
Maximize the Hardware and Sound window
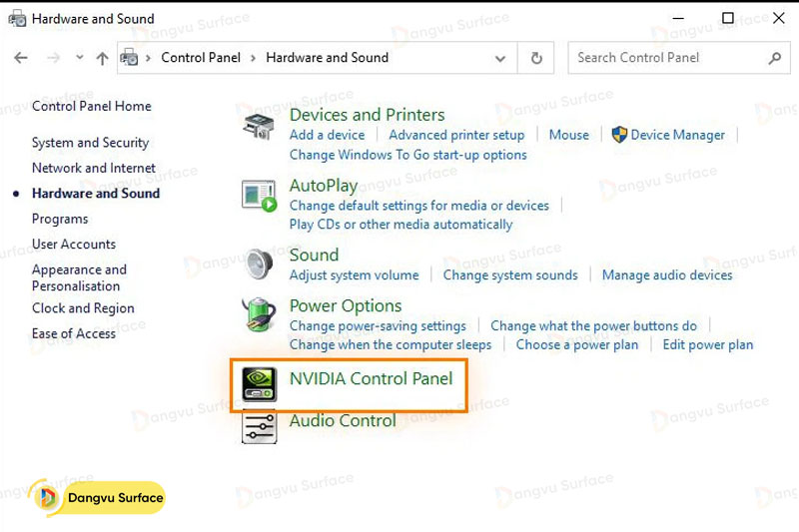(728, 18)
